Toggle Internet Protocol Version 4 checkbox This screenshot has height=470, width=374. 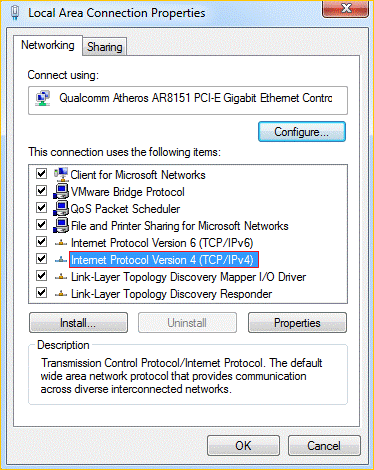(x=41, y=259)
